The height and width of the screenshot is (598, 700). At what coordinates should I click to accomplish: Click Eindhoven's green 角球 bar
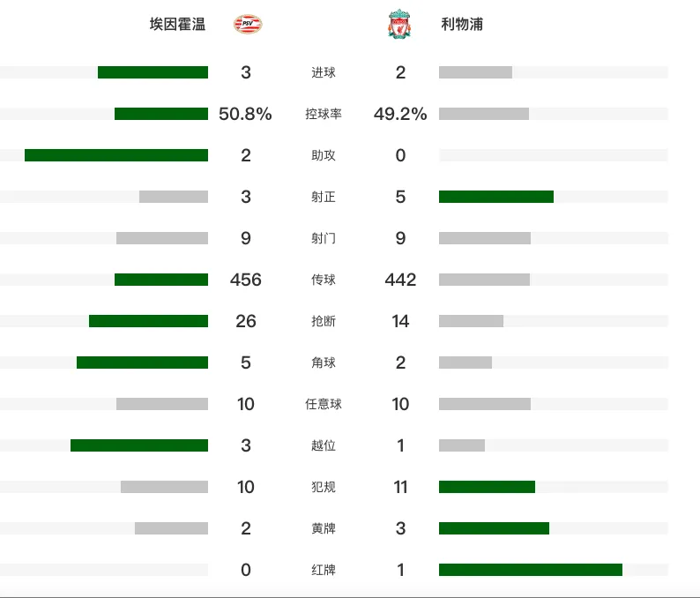142,363
